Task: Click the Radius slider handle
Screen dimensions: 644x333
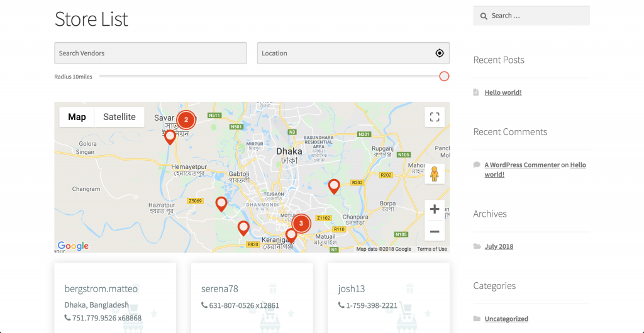Action: 444,76
